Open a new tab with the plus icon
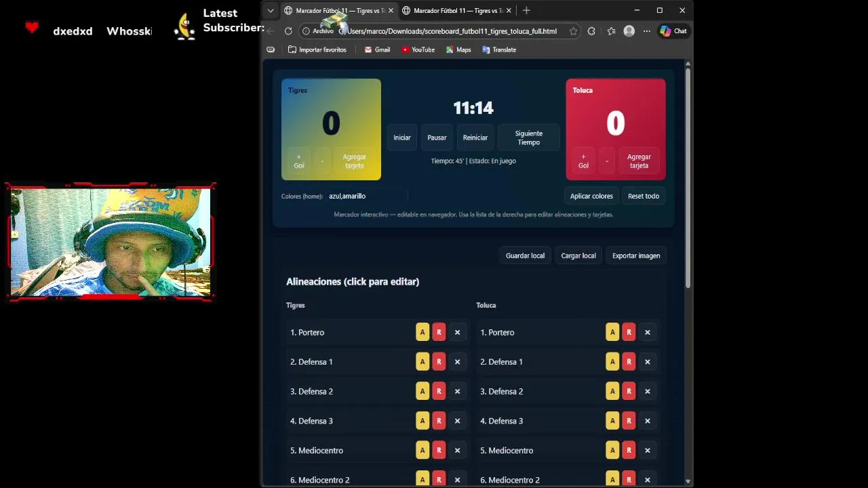This screenshot has height=488, width=868. coord(526,10)
